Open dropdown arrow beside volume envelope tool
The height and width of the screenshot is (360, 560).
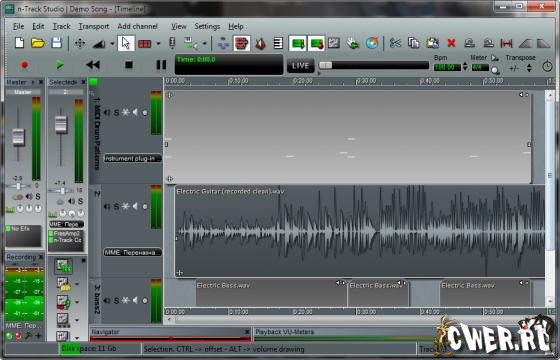[112, 44]
